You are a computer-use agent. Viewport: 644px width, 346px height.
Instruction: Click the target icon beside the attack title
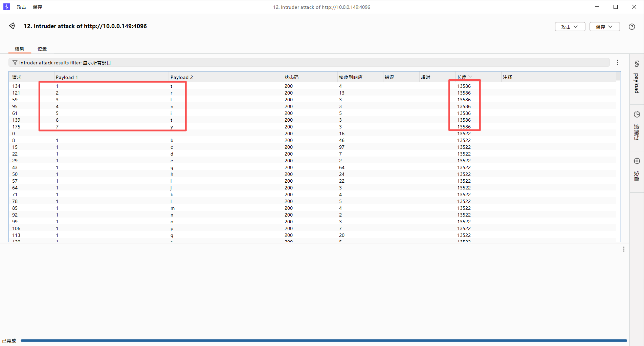click(12, 26)
